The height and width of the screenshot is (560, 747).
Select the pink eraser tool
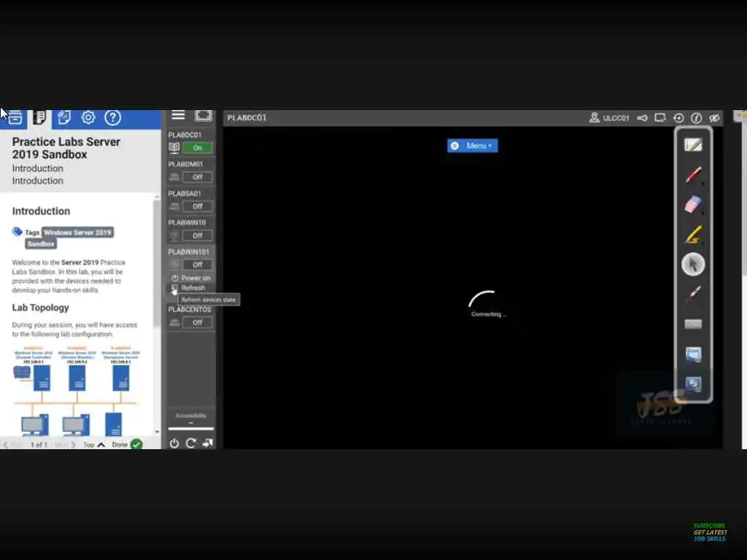click(693, 204)
